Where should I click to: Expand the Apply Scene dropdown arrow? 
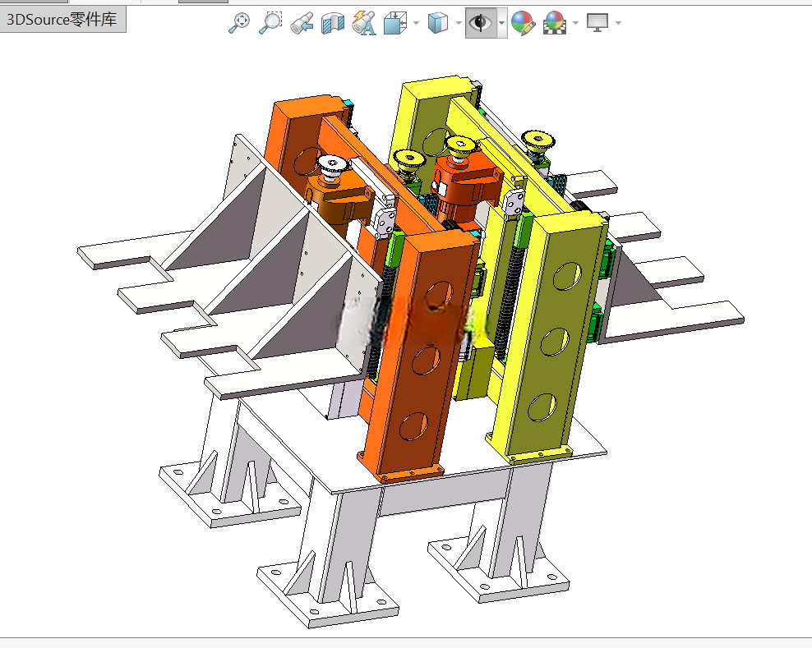coord(576,23)
